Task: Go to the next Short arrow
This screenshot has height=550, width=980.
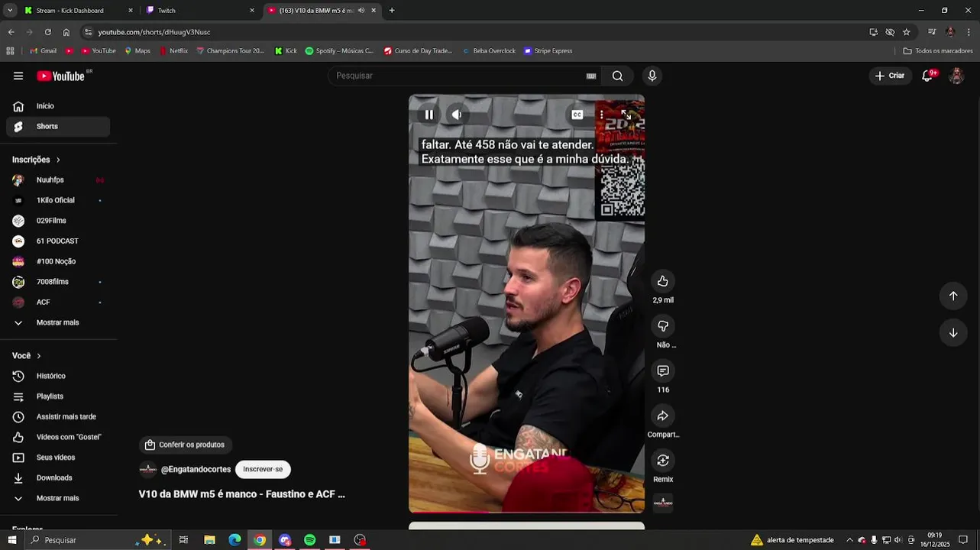Action: click(x=953, y=332)
